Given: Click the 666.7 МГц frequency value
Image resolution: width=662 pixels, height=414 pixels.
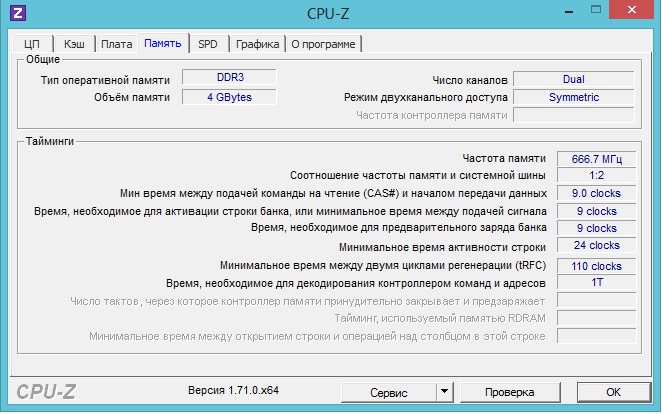Looking at the screenshot, I should coord(597,159).
